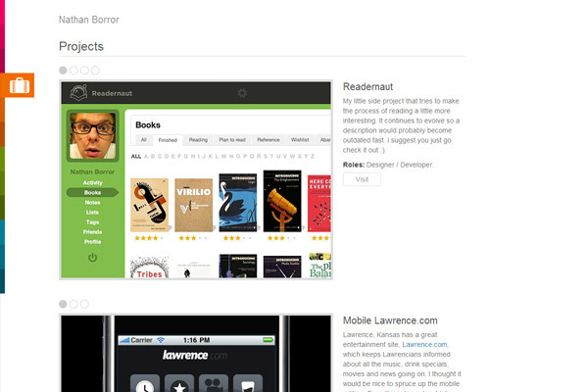Click the Nathan Borror site title
Viewport: 588px width, 392px height.
point(89,20)
